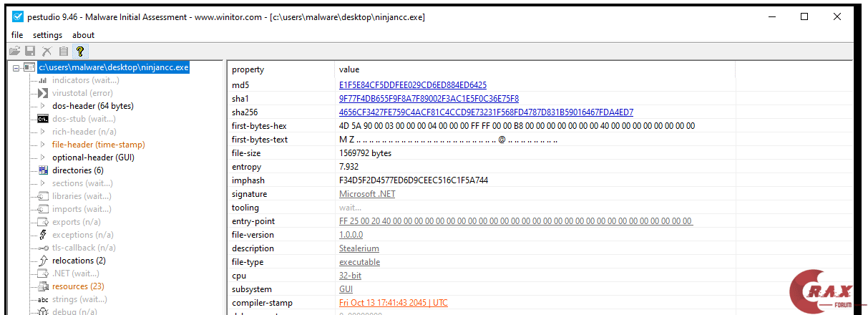Click the grid icon beside directories
Viewport: 868px width, 315px height.
coord(43,170)
